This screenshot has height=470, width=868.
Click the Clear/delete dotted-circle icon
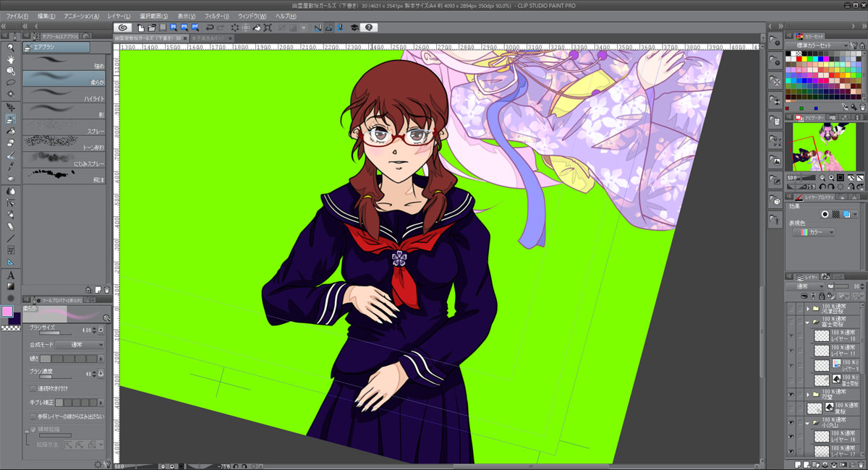234,27
